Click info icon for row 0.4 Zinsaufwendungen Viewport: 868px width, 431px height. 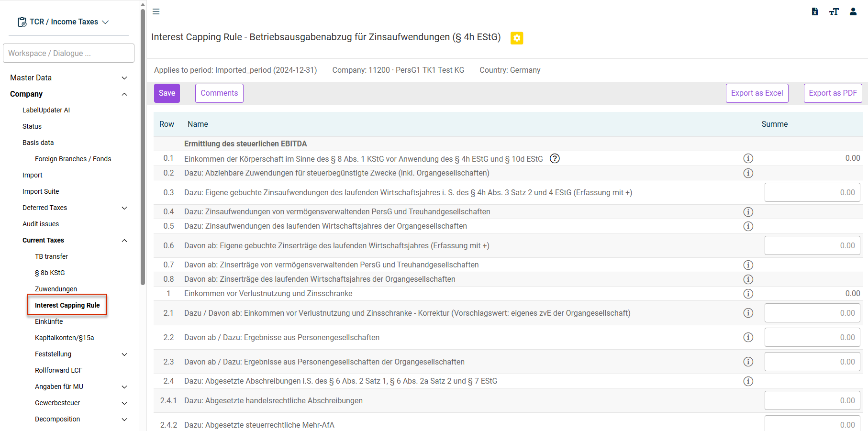748,212
